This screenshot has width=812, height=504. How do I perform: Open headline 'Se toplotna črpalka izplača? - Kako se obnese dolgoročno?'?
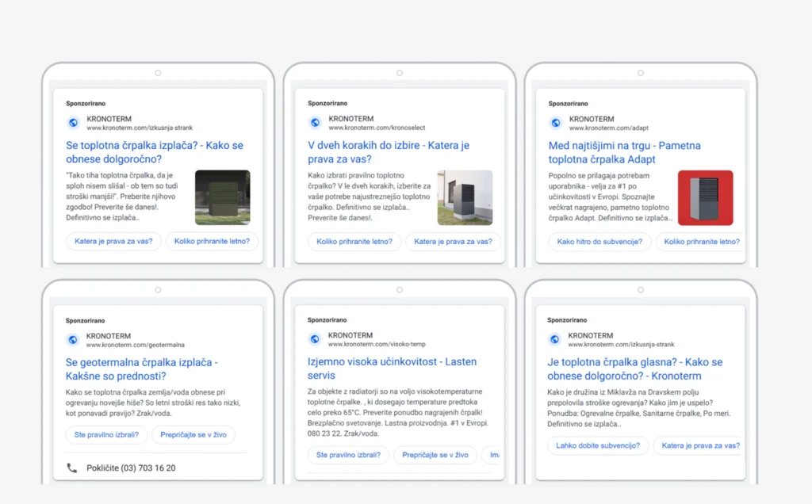pos(155,152)
